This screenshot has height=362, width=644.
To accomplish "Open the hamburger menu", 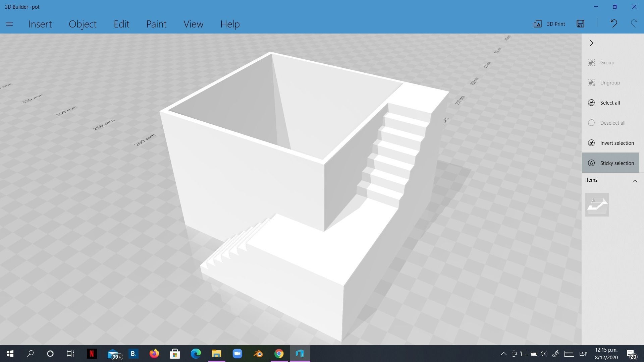I will (9, 24).
